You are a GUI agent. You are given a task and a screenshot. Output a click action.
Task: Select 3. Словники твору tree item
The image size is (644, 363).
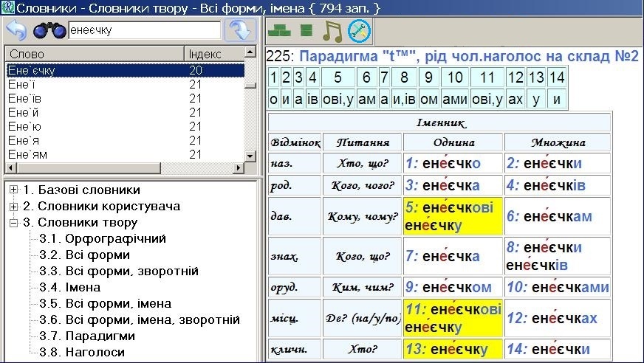[80, 222]
